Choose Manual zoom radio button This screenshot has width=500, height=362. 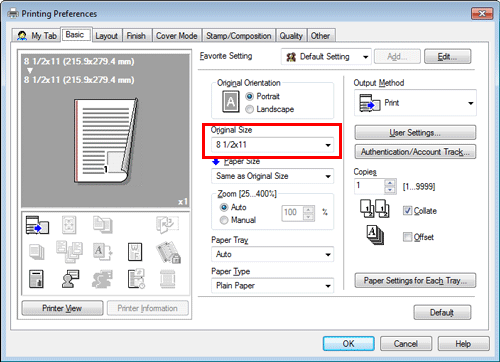tap(224, 220)
